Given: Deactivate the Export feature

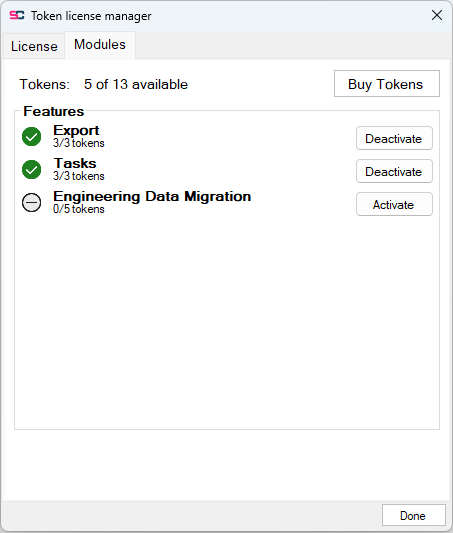Looking at the screenshot, I should coord(394,138).
